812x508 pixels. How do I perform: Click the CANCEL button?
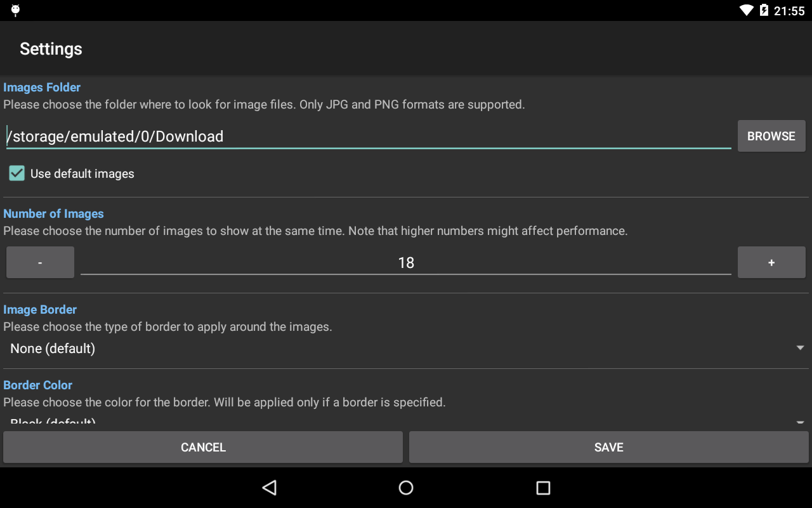point(203,447)
